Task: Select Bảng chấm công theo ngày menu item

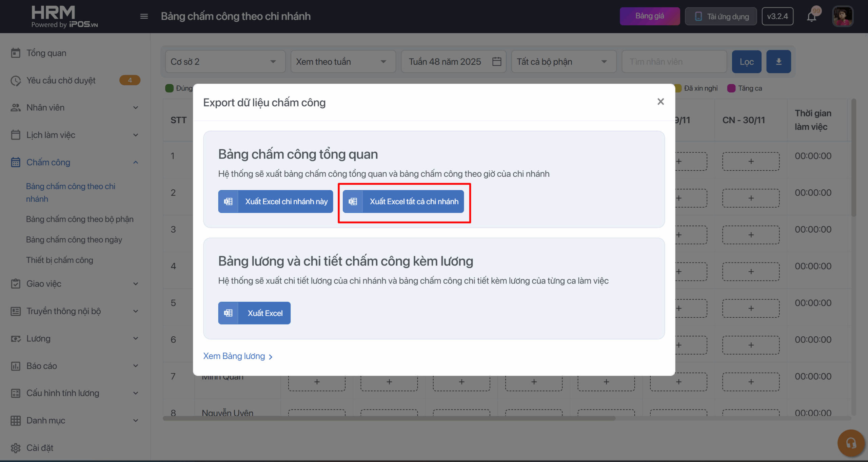Action: (x=74, y=240)
